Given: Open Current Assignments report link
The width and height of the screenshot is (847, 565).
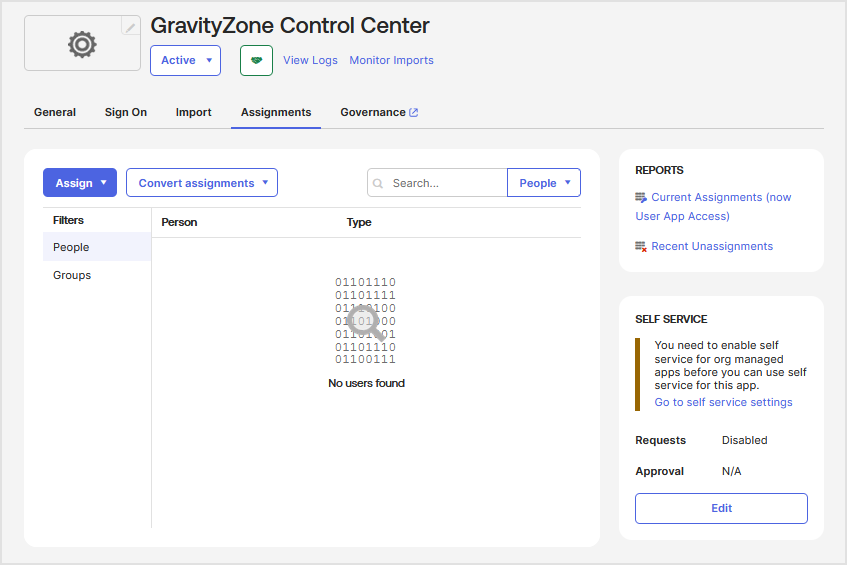Looking at the screenshot, I should click(713, 207).
